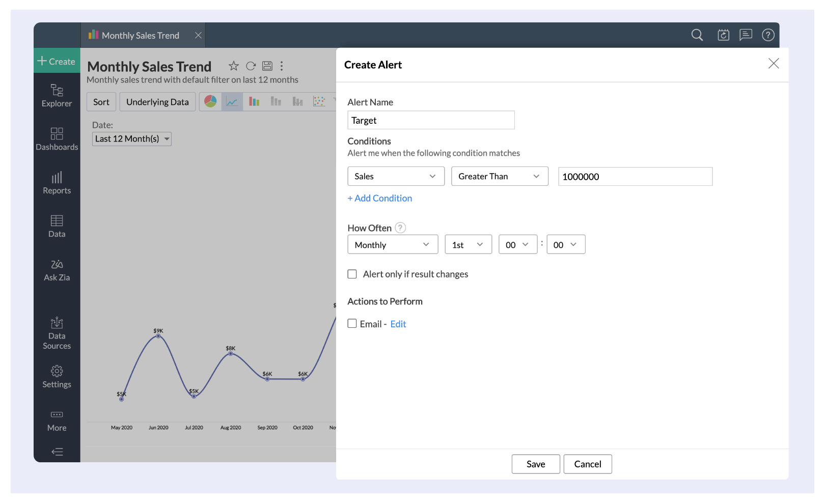The width and height of the screenshot is (825, 504).
Task: Open the hours 00 dropdown
Action: tap(517, 244)
